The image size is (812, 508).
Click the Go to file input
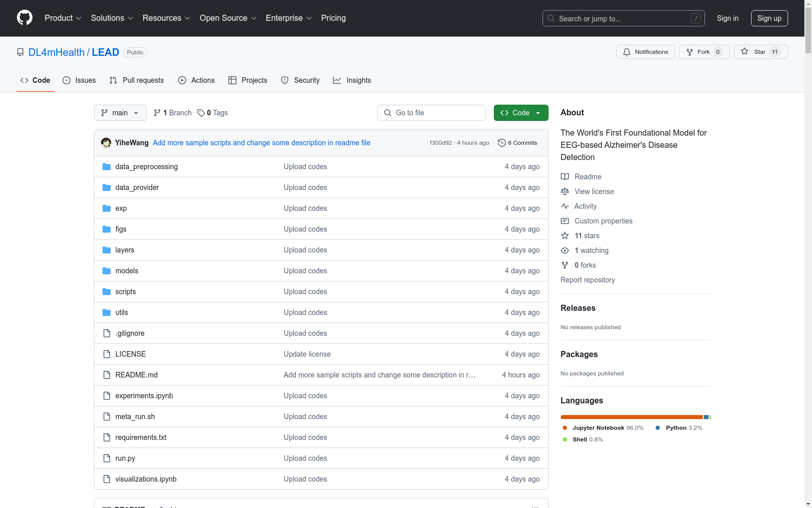tap(431, 113)
